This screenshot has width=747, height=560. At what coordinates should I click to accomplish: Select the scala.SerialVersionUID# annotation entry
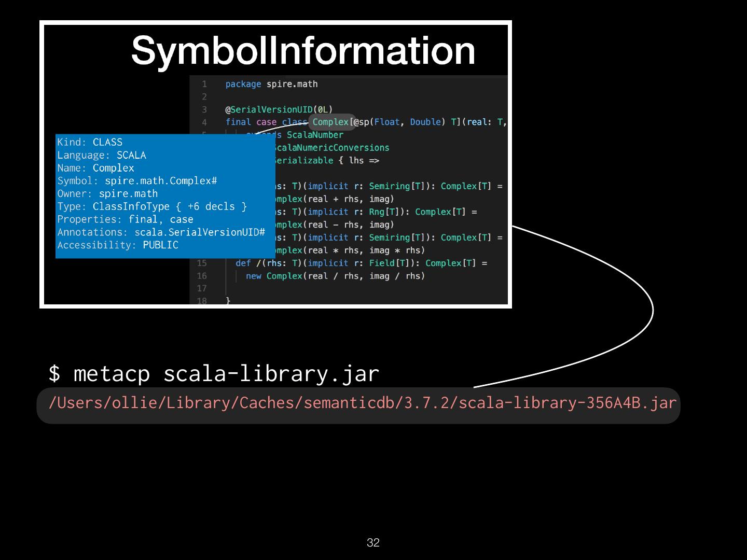click(200, 232)
